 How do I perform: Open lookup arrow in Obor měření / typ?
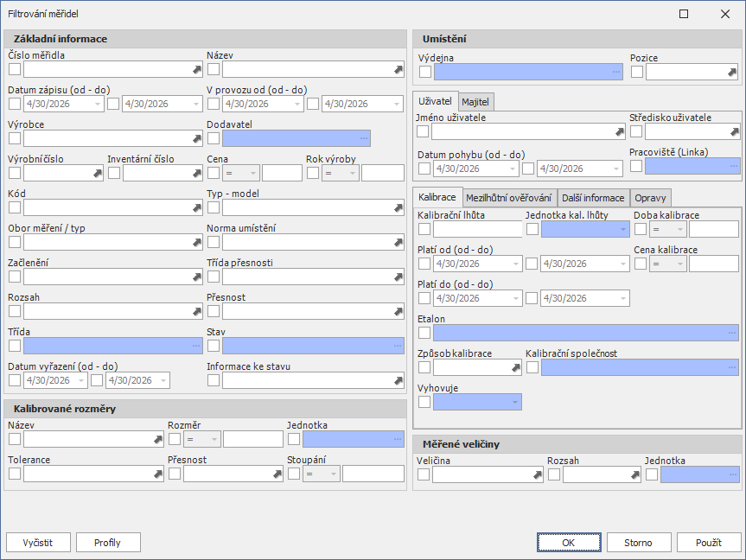tap(196, 243)
